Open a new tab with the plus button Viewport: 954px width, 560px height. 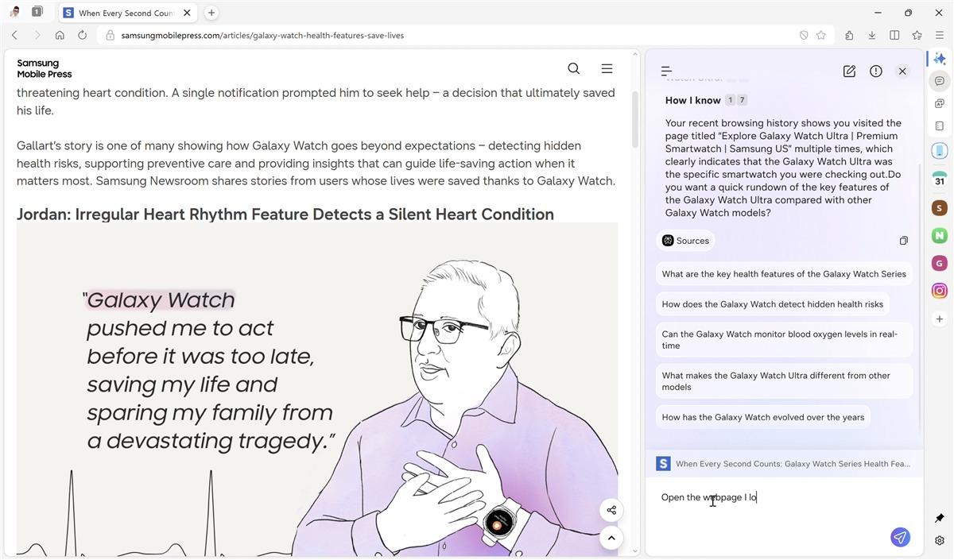(211, 13)
